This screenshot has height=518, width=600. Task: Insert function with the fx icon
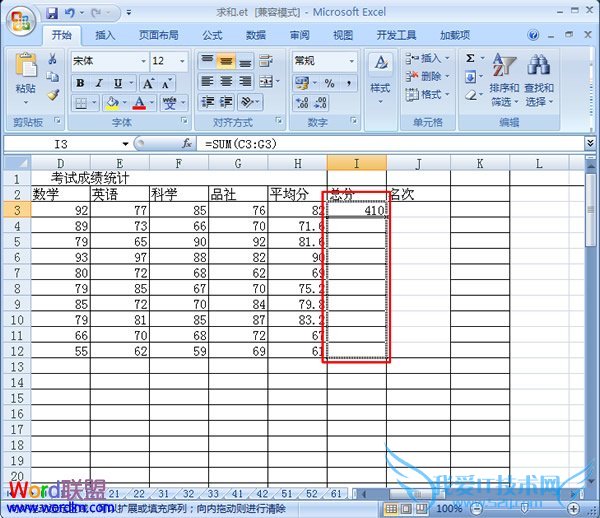click(x=187, y=144)
